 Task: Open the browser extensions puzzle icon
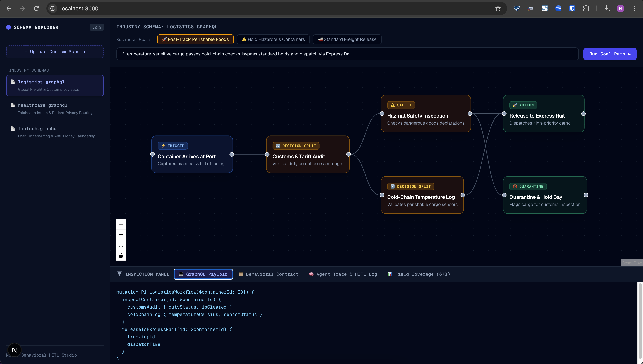click(x=586, y=8)
